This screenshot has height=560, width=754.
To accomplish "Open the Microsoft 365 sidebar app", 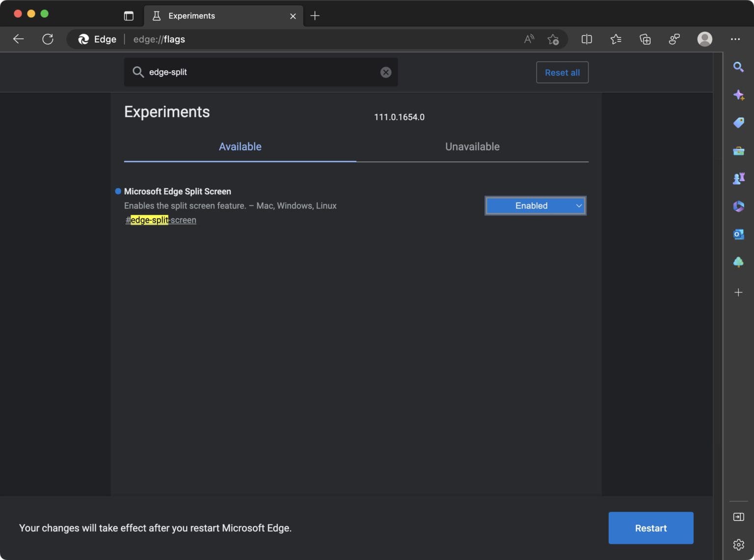I will click(739, 206).
